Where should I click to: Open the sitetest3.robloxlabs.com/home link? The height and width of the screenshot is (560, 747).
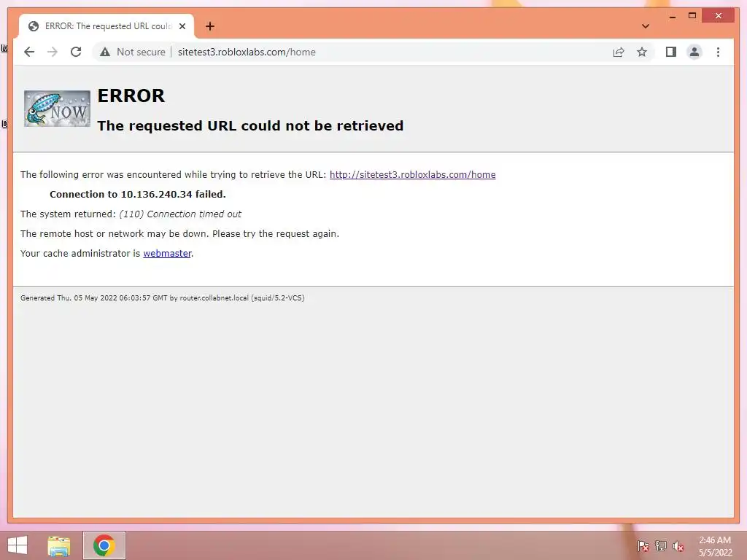click(x=413, y=174)
